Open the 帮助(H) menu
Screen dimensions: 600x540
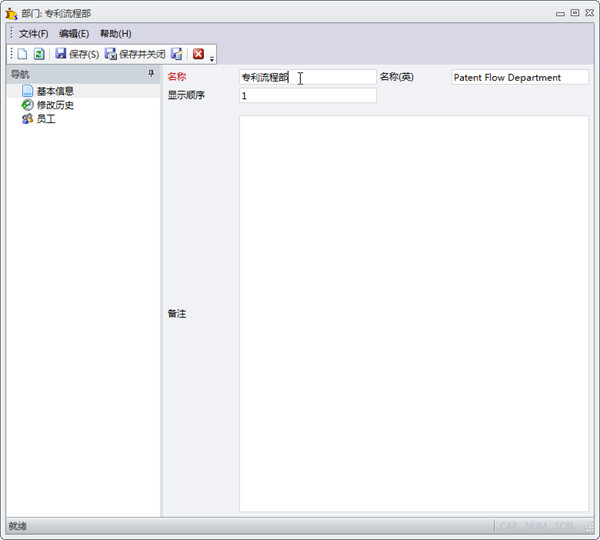pos(116,34)
